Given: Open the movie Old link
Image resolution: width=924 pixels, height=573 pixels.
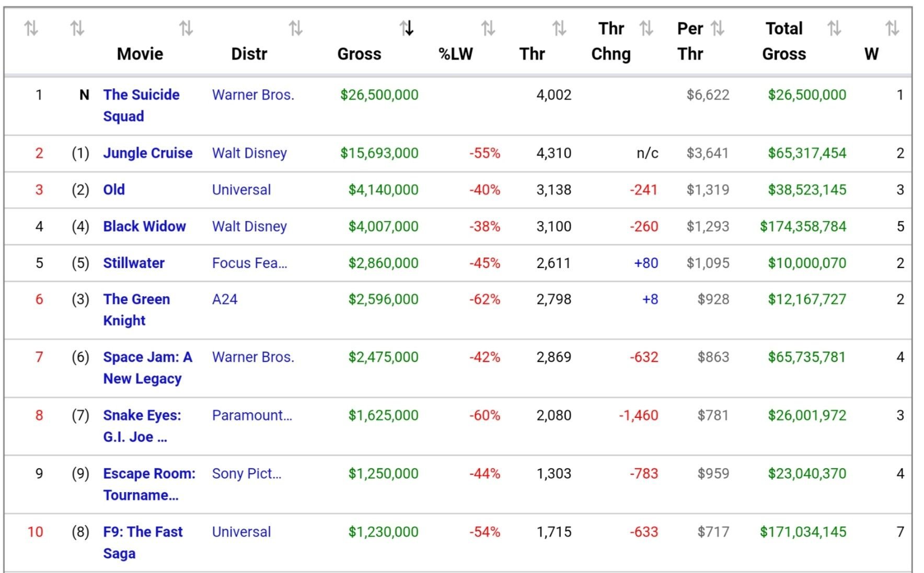Looking at the screenshot, I should coord(114,190).
